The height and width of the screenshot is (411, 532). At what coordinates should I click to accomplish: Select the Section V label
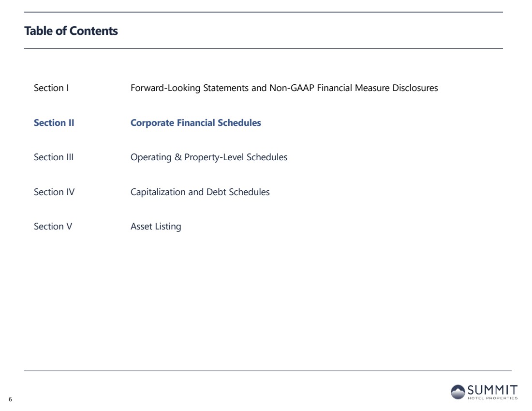[x=53, y=227]
